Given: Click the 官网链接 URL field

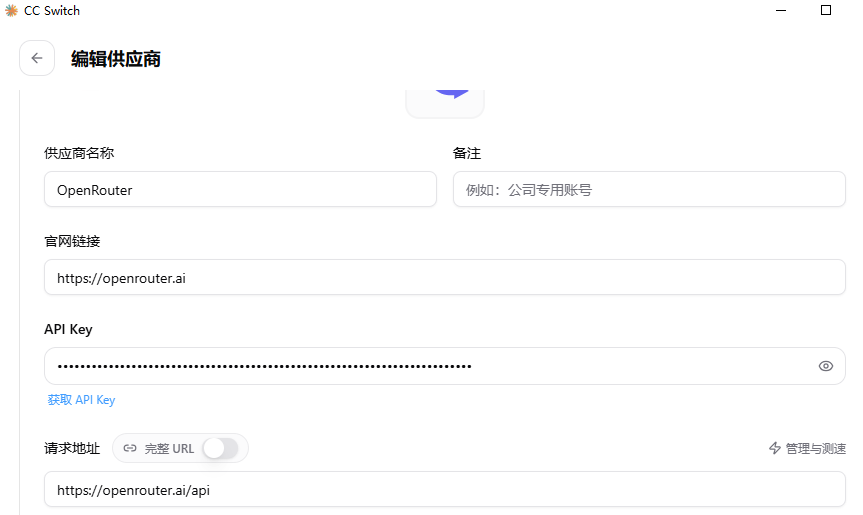Looking at the screenshot, I should coord(445,277).
